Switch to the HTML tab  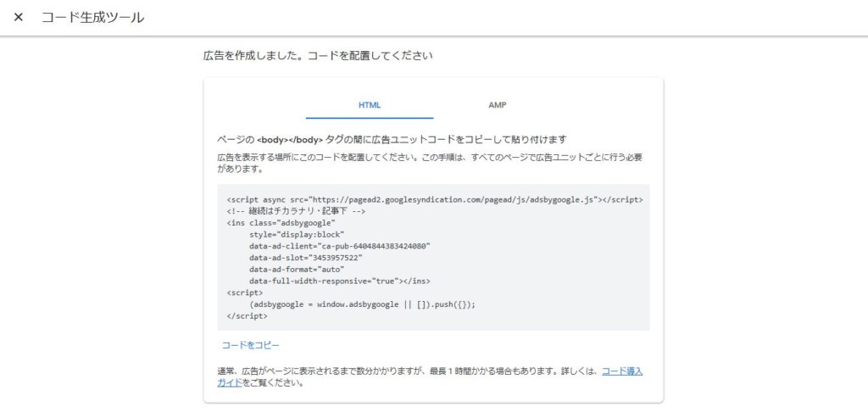pyautogui.click(x=370, y=105)
